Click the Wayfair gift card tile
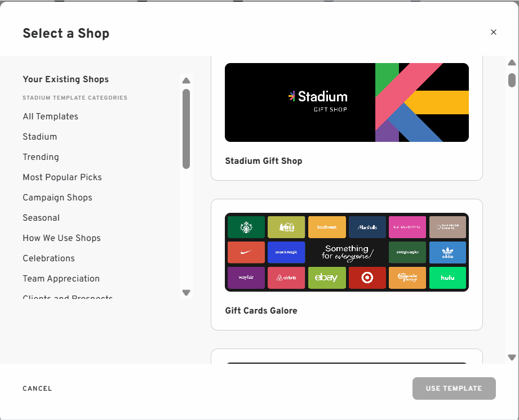The width and height of the screenshot is (519, 420). [246, 278]
